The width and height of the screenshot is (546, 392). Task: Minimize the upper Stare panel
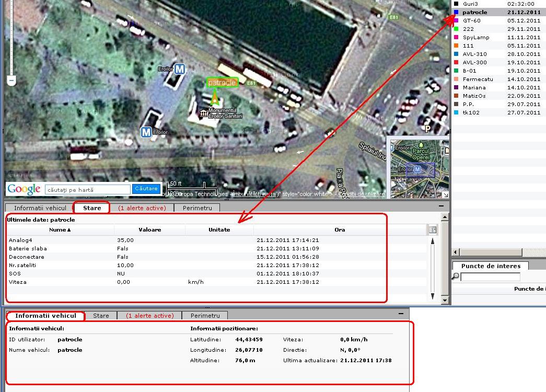pos(442,206)
